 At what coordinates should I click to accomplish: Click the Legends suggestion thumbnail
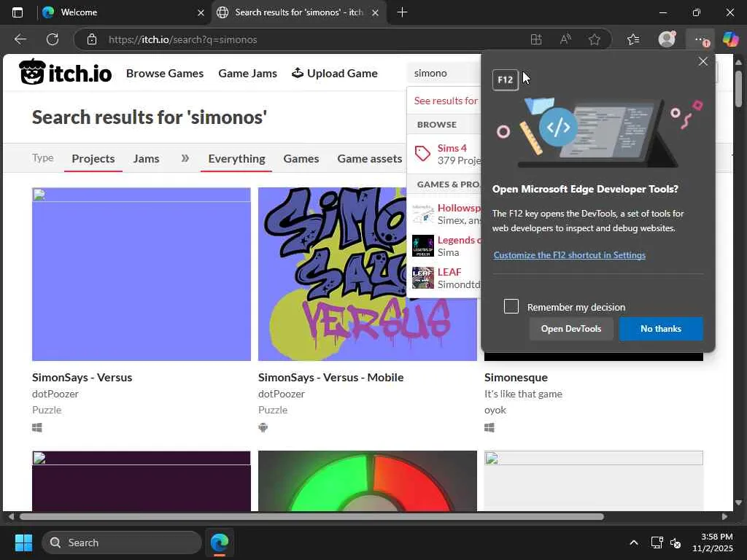click(x=422, y=246)
